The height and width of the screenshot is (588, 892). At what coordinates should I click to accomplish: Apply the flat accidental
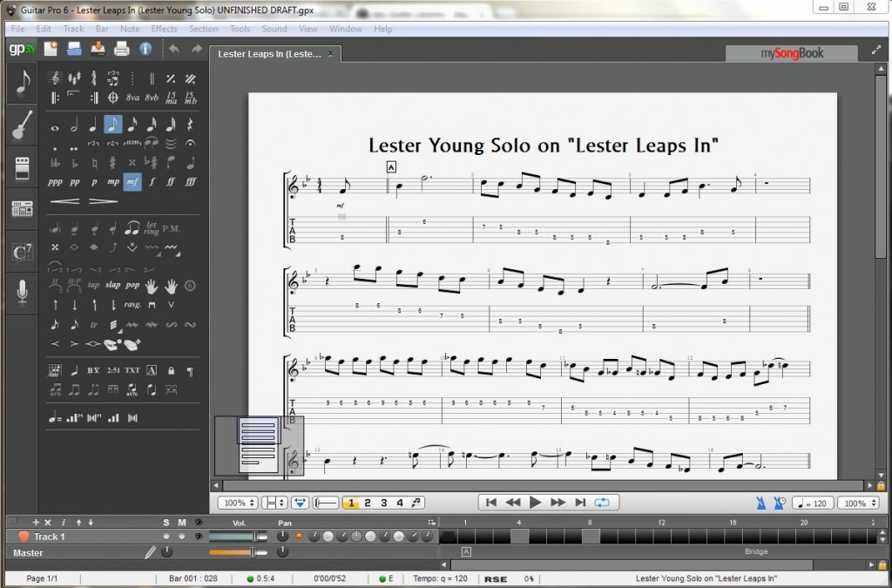coord(75,163)
